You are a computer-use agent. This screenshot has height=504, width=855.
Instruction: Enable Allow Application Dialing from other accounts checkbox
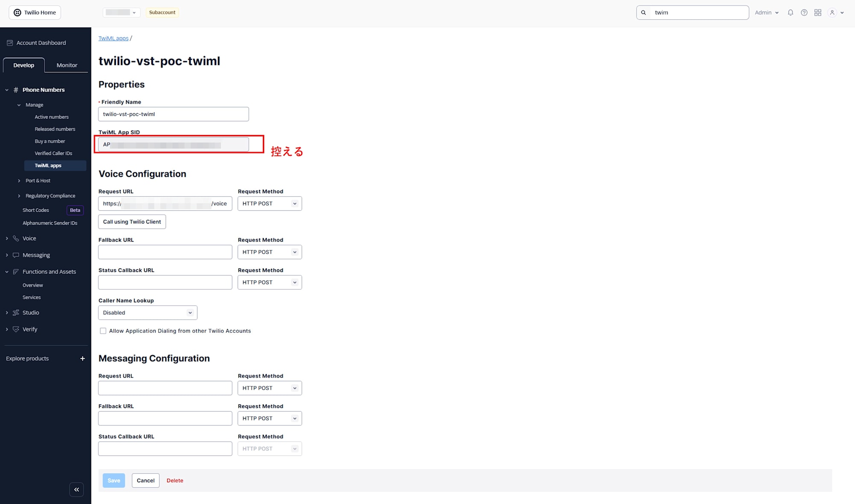pos(103,331)
